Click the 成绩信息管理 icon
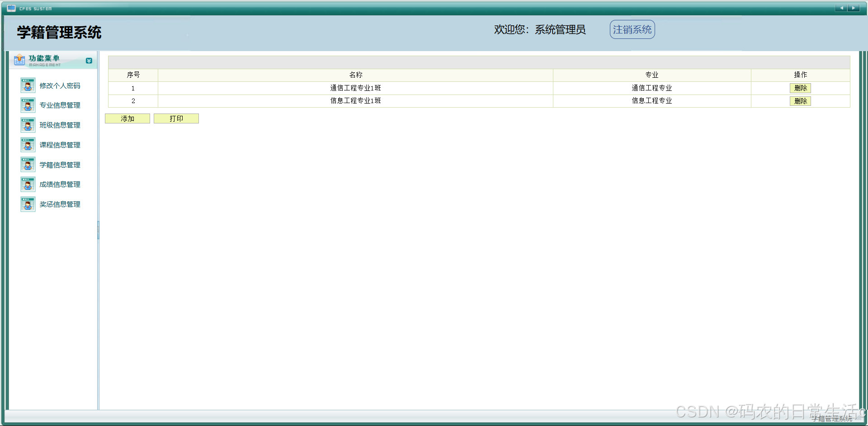Viewport: 868px width, 426px height. click(28, 184)
